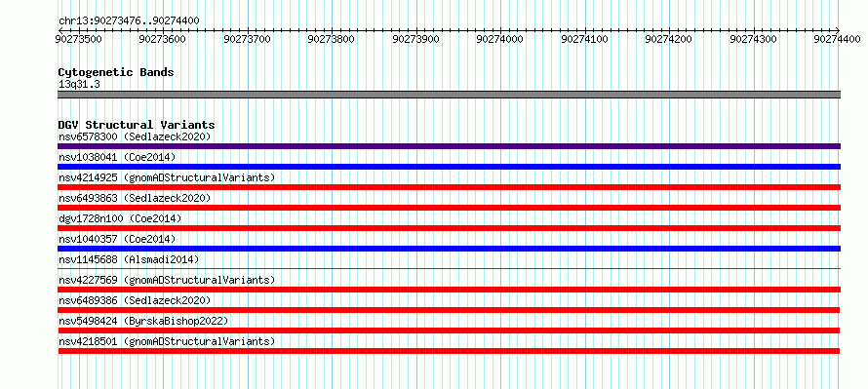The height and width of the screenshot is (389, 868).
Task: Open nsv5498424 (ByrskaBishop2022) variant label
Action: (x=143, y=321)
